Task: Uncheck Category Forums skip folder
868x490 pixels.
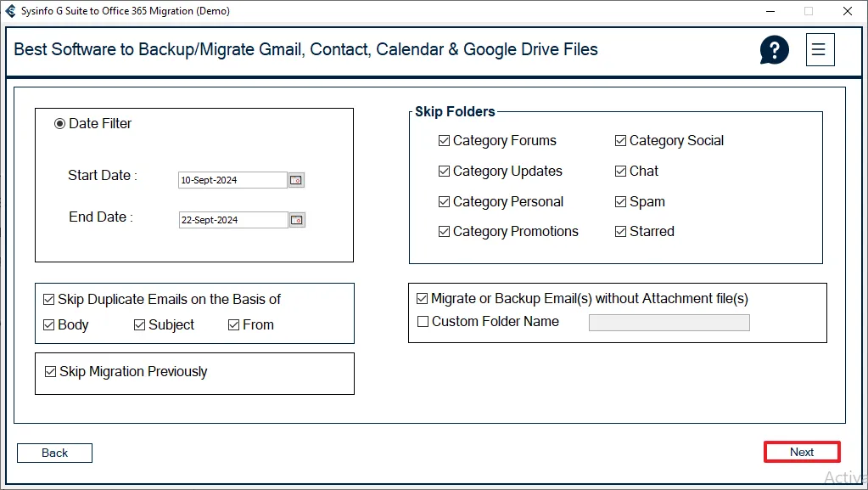Action: [444, 141]
